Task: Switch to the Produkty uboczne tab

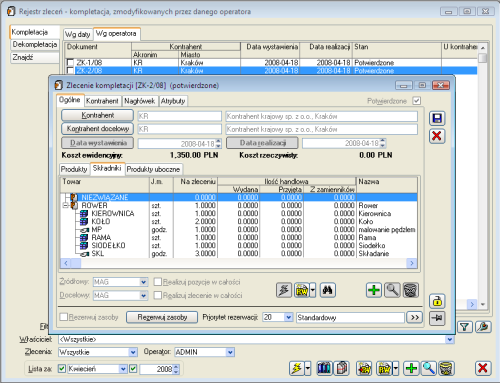Action: point(153,169)
